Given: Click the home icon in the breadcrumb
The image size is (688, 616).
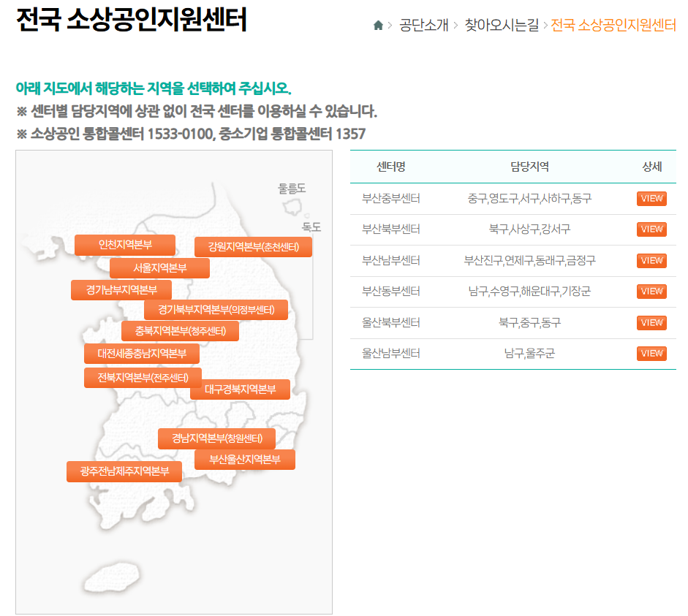Looking at the screenshot, I should tap(377, 23).
